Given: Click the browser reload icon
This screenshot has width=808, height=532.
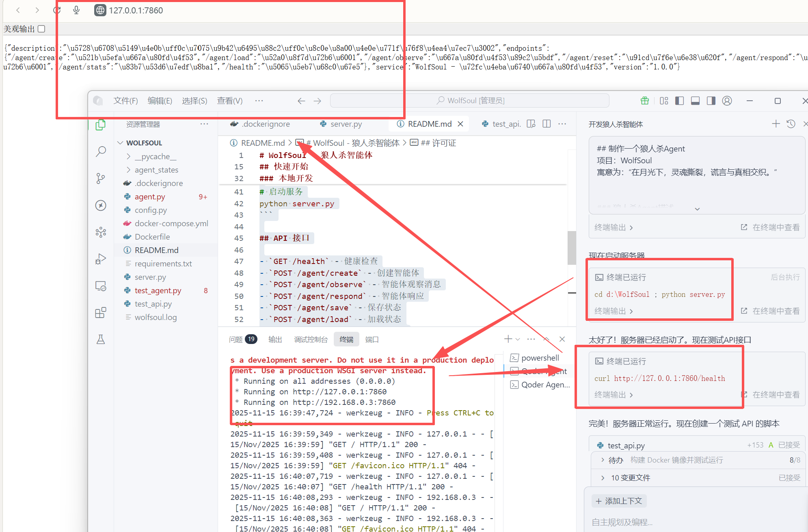Looking at the screenshot, I should click(x=57, y=10).
